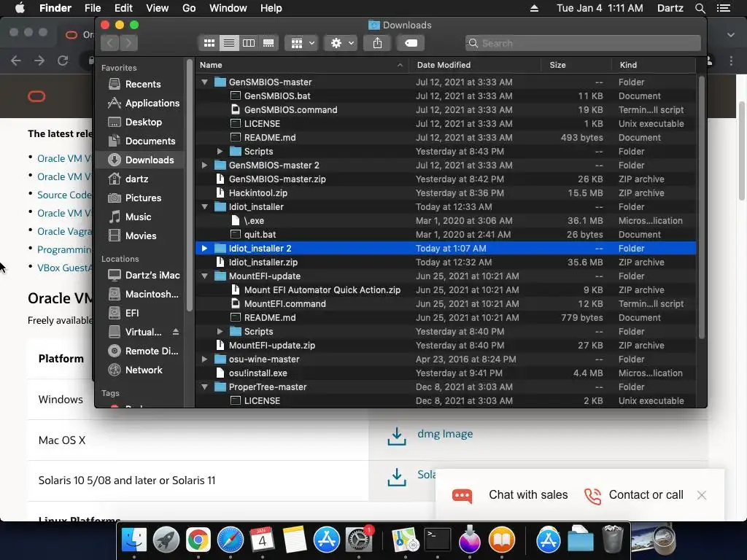The width and height of the screenshot is (747, 560).
Task: Open System Preferences from the Dock
Action: pos(358,540)
